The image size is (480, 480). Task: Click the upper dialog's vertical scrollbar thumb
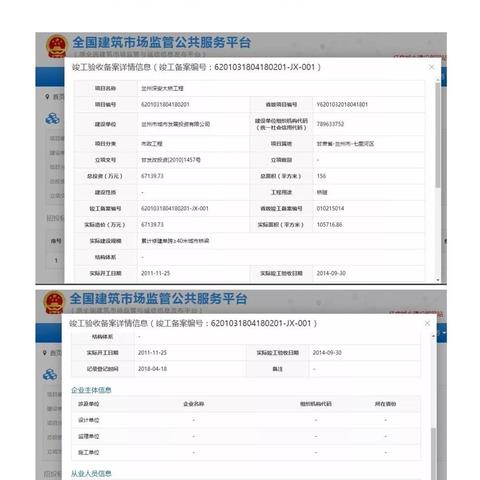point(438,135)
